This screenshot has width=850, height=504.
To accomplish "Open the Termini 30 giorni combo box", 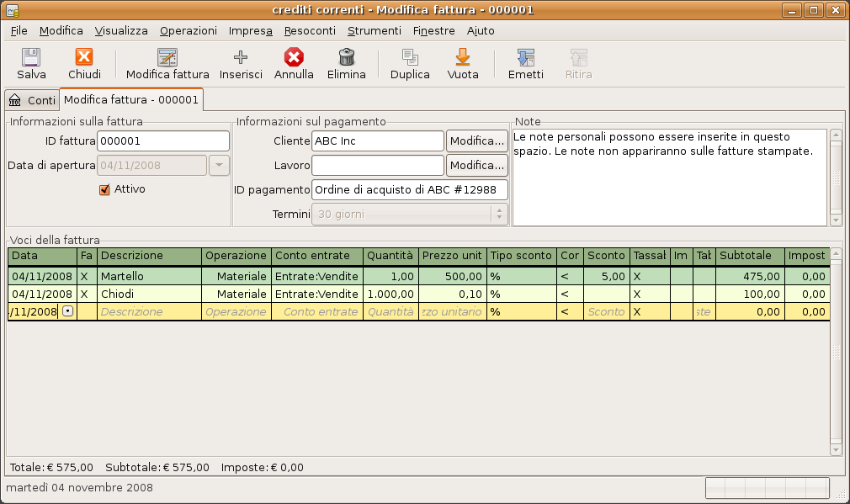I will click(x=410, y=214).
